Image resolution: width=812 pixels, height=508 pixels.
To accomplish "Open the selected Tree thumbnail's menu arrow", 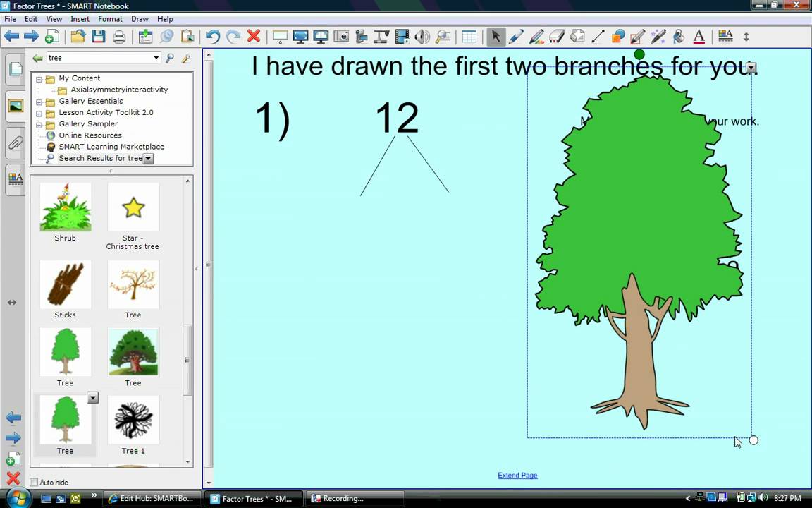I will (x=93, y=398).
